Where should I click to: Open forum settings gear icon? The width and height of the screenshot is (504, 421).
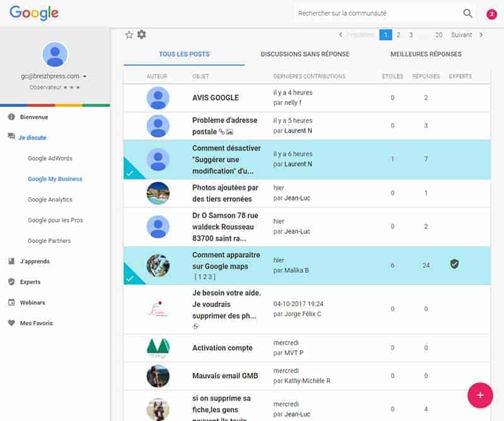coord(141,34)
